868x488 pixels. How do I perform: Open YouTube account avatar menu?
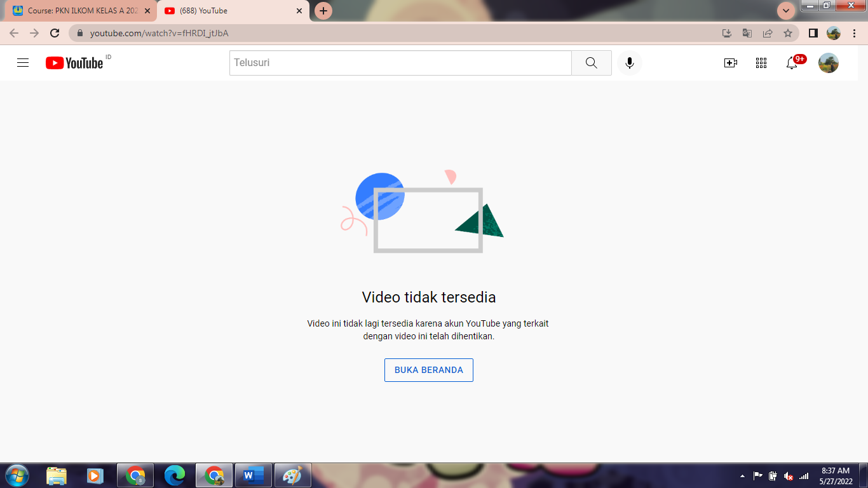pos(828,63)
